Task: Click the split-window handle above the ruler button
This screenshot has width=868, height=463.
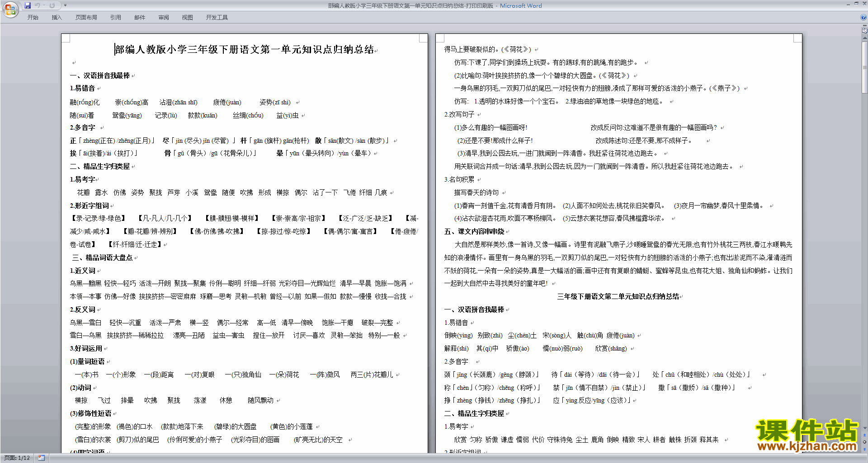Action: 864,25
